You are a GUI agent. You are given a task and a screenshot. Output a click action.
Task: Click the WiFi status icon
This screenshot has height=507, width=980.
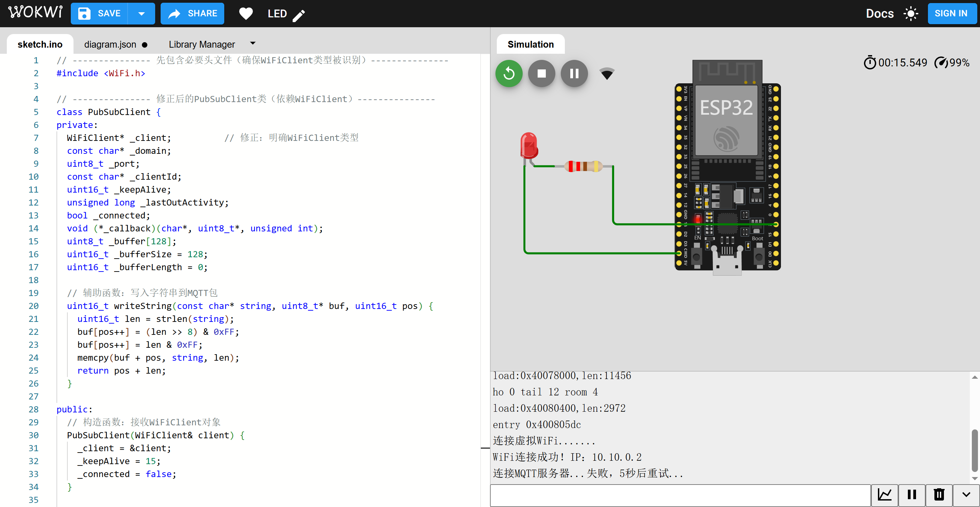[607, 73]
